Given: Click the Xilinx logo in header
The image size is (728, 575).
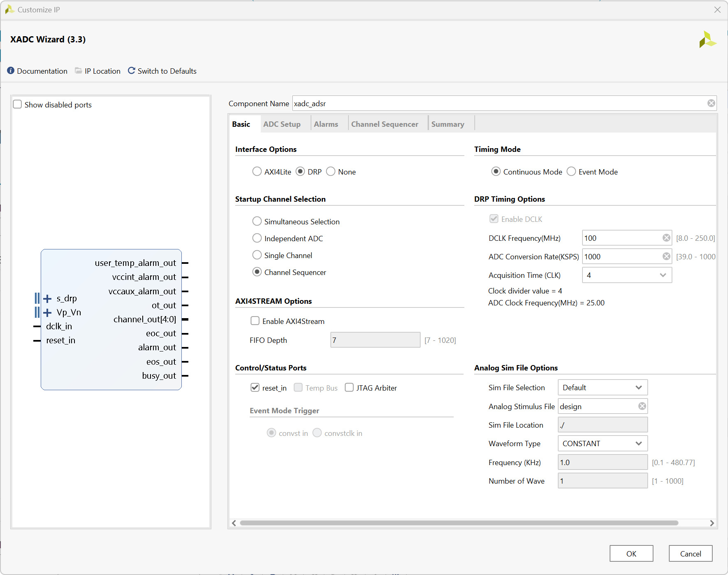Looking at the screenshot, I should (707, 40).
